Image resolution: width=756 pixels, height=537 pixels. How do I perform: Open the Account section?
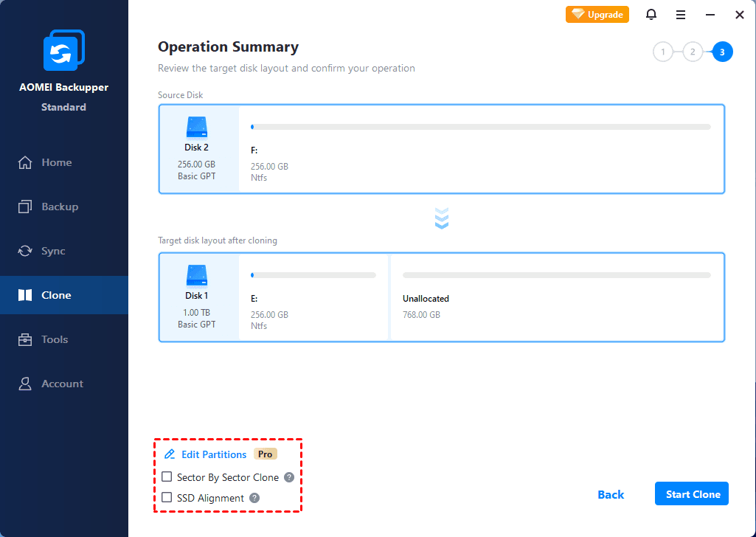[64, 384]
